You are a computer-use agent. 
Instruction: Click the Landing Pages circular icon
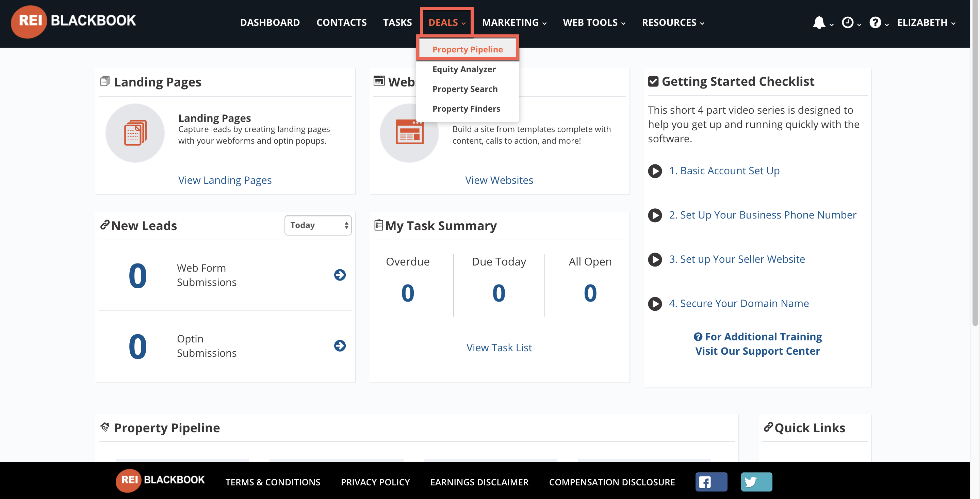click(135, 133)
